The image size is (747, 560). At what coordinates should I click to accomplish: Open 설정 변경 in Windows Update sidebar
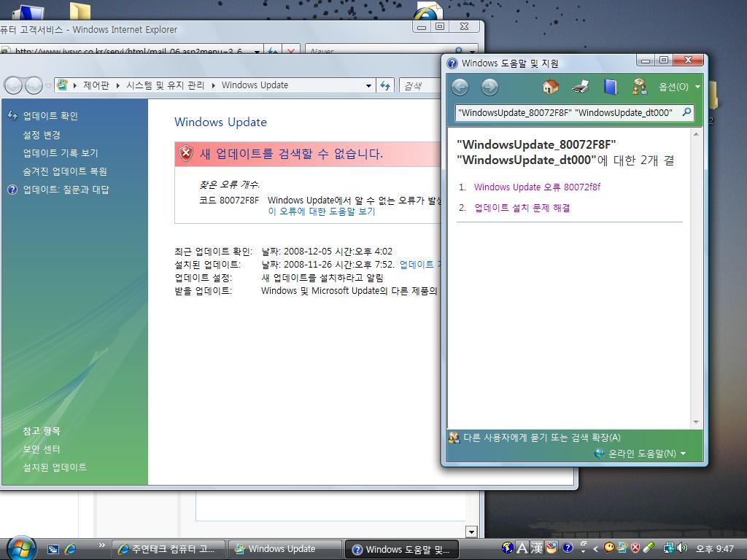pos(42,135)
